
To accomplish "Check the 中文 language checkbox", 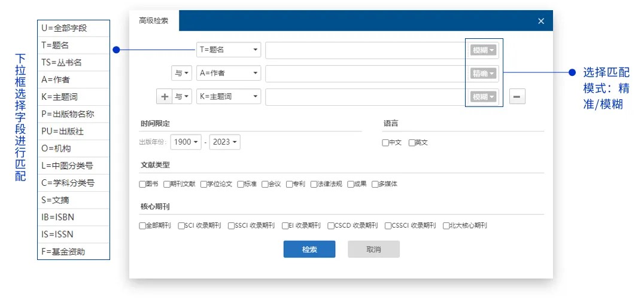I will pos(385,143).
